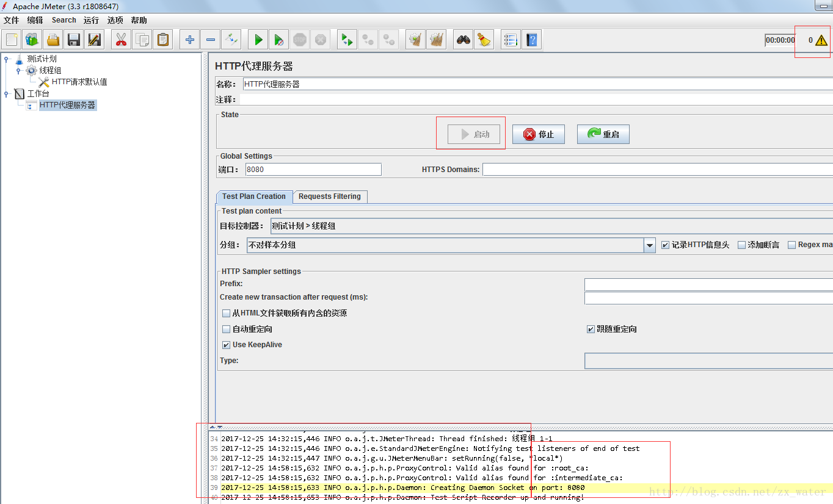Toggle the Use KeepAlive checkbox
Screen dimensions: 833x504
point(227,345)
